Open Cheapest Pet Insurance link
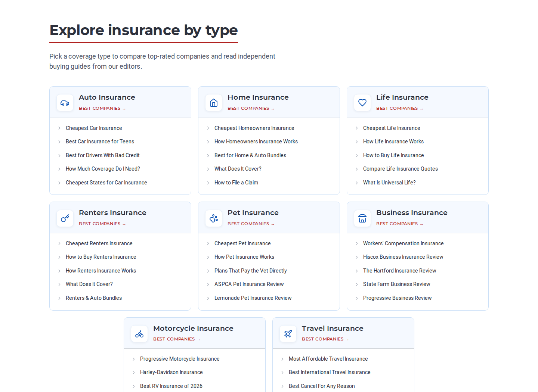Viewport: 538px width, 392px height. pyautogui.click(x=242, y=243)
